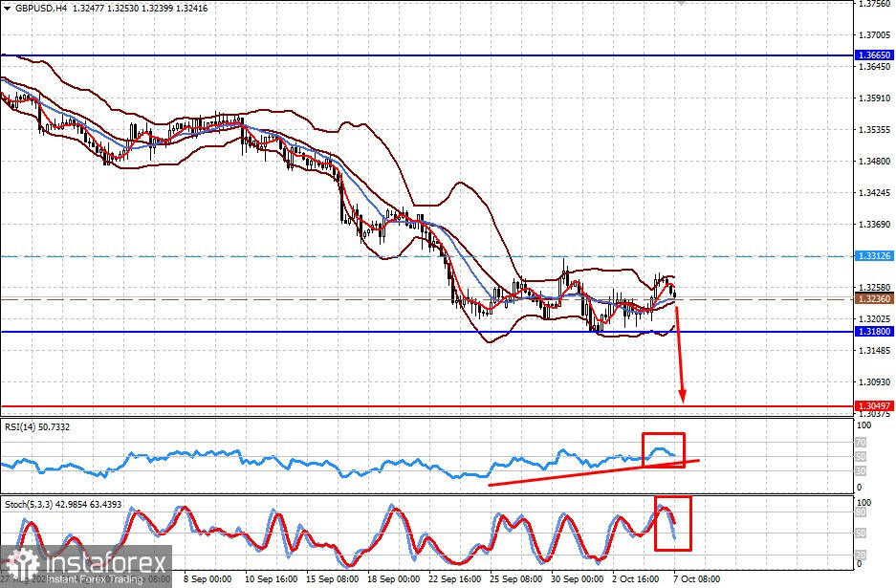Click the 1.32360 current price tag
Viewport: 896px width, 588px height.
(x=874, y=299)
